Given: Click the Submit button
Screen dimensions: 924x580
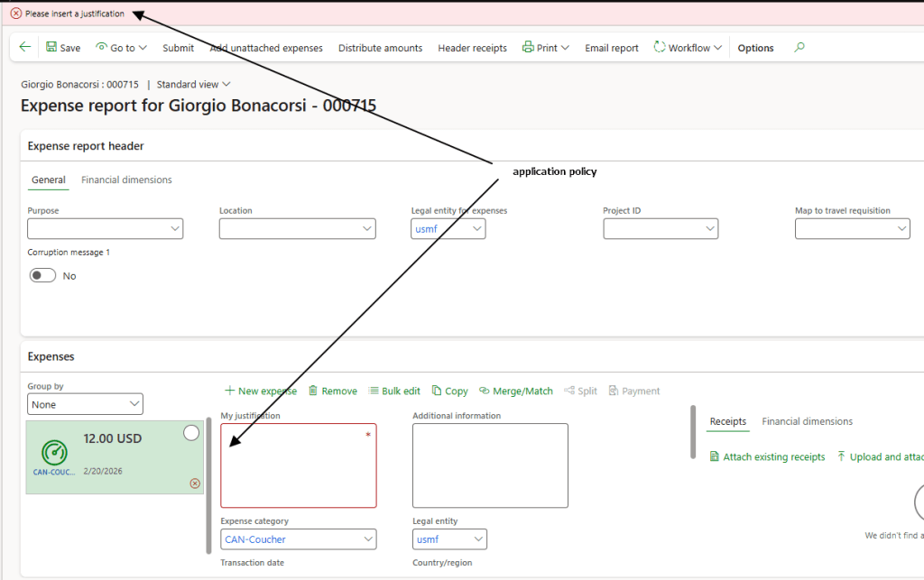Looking at the screenshot, I should point(178,48).
